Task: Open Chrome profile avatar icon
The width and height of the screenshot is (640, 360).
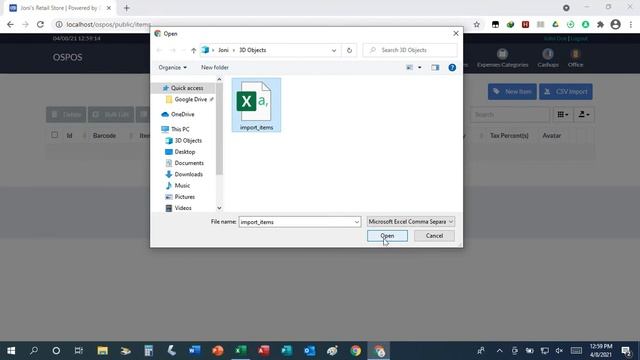Action: coord(615,24)
